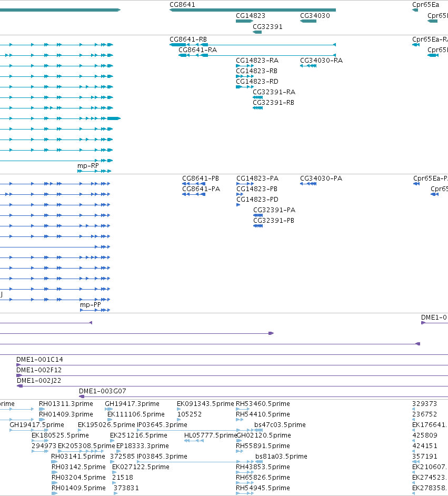Image resolution: width=448 pixels, height=496 pixels.
Task: Click the mp-PP protein label
Action: coord(91,305)
